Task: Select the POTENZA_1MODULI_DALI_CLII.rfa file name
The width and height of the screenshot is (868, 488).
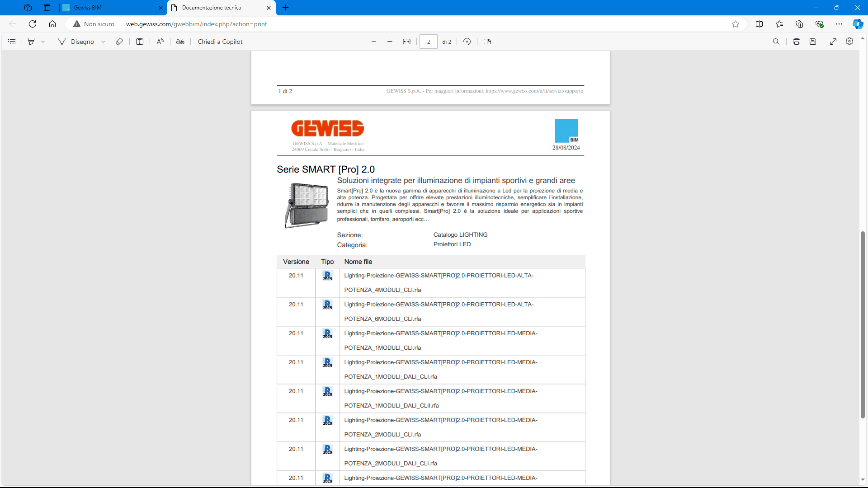Action: pyautogui.click(x=392, y=406)
